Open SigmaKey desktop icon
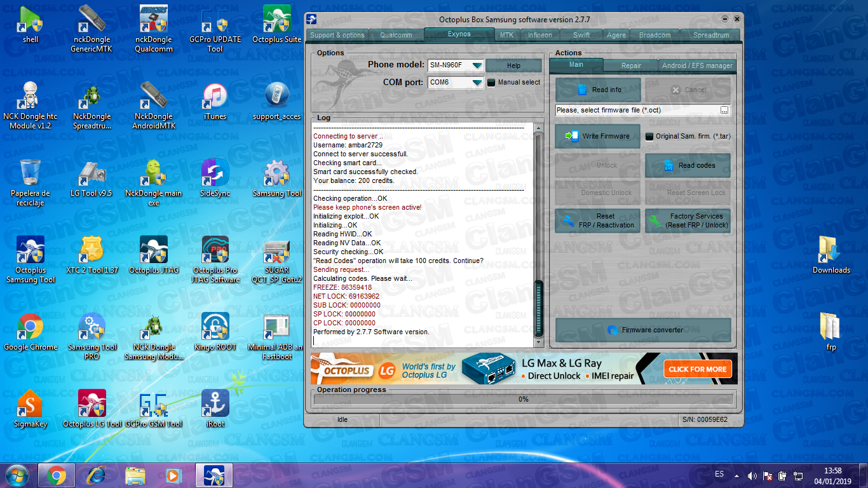The width and height of the screenshot is (868, 488). pos(31,409)
